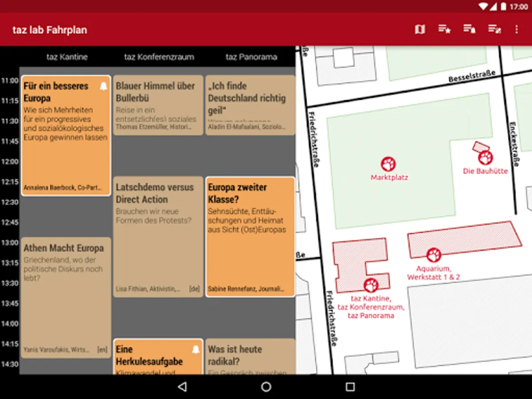Tap the Android back button
The height and width of the screenshot is (399, 532).
(x=182, y=387)
